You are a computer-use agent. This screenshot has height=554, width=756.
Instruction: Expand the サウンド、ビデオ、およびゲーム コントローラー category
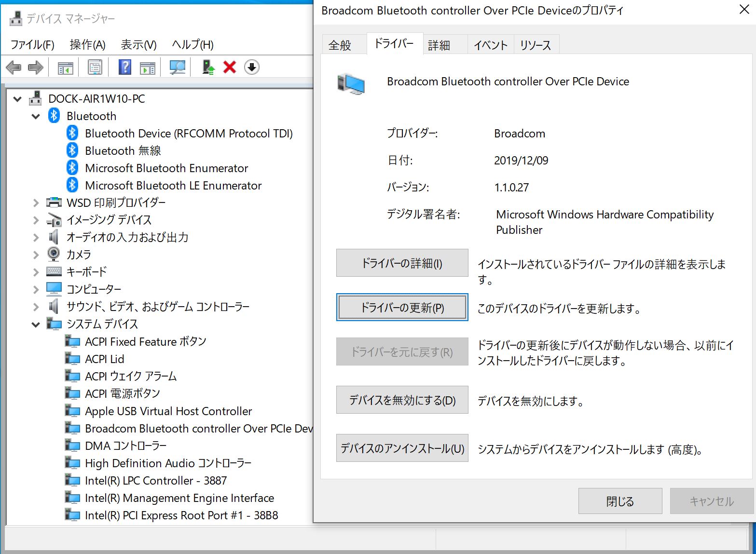[x=36, y=307]
